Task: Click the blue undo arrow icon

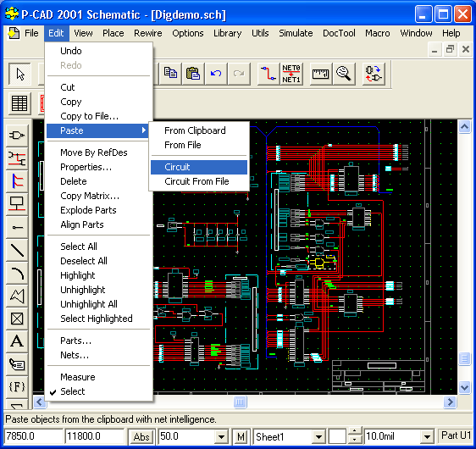Action: [x=216, y=74]
